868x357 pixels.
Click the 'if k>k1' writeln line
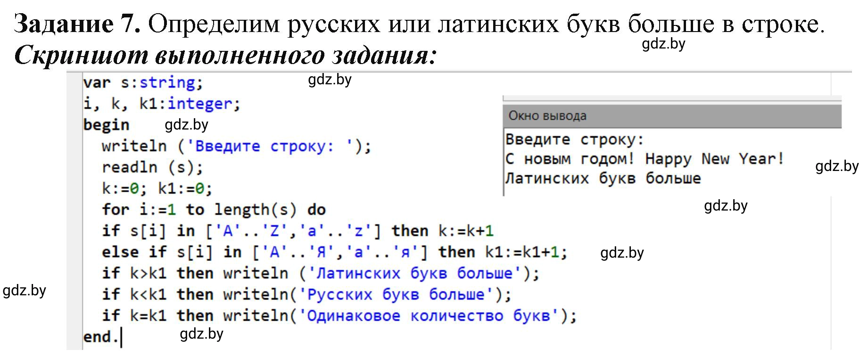click(x=321, y=273)
